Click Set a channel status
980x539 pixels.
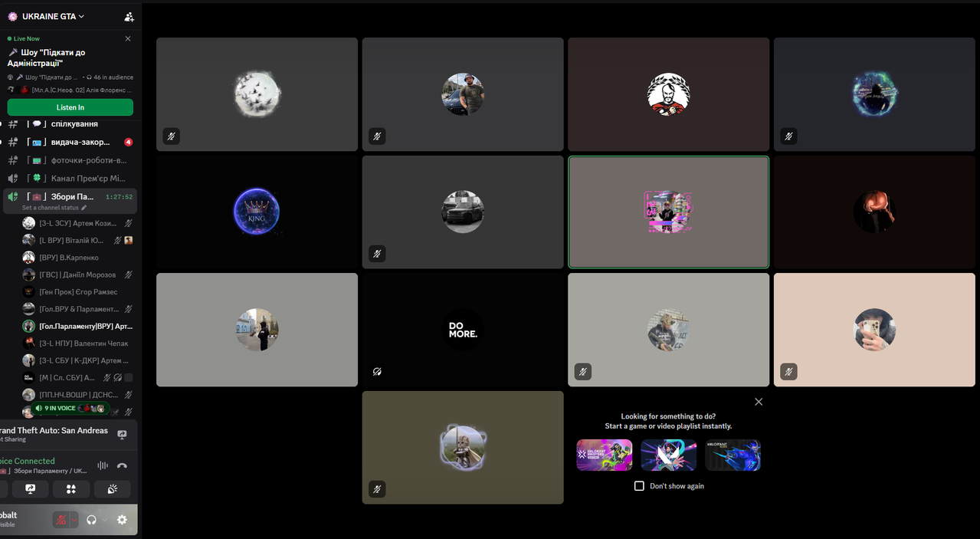[x=54, y=208]
